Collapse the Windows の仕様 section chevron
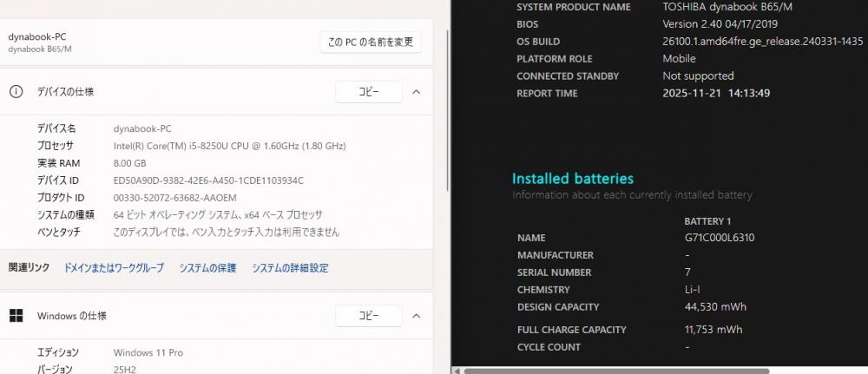The image size is (868, 374). point(416,316)
